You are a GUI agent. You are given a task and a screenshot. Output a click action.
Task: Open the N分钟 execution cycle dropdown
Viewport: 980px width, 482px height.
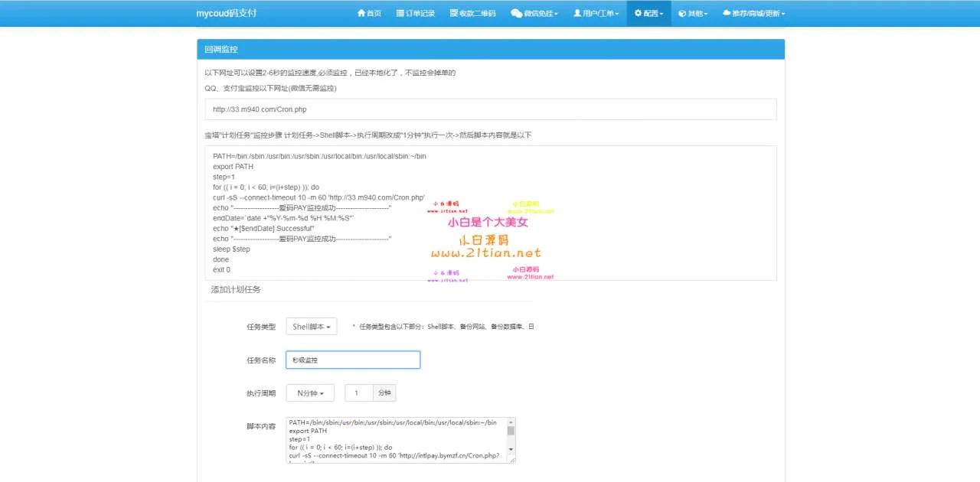311,393
